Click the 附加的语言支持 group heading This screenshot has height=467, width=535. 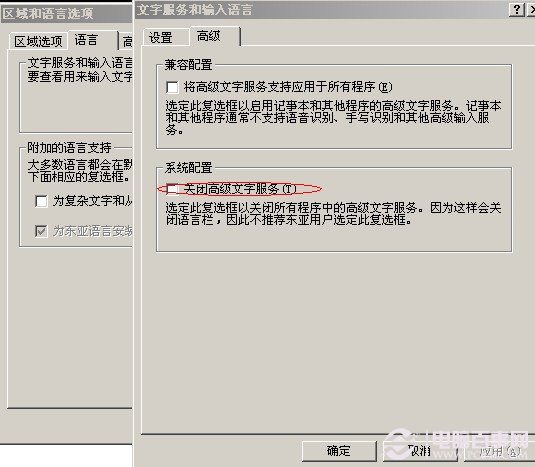[x=70, y=148]
